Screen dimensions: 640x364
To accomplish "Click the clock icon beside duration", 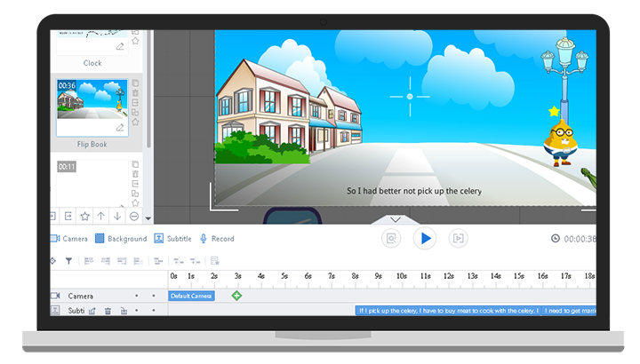I will click(555, 239).
